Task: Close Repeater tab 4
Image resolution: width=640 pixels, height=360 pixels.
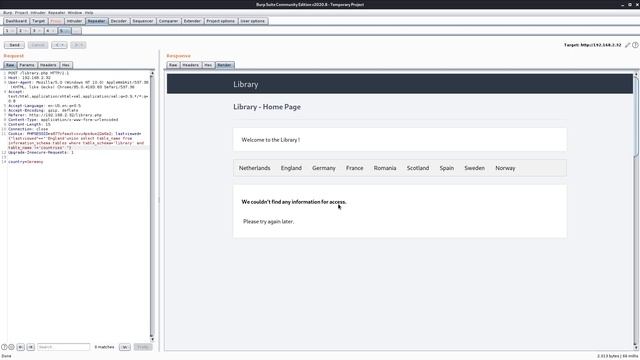Action: [x=53, y=31]
